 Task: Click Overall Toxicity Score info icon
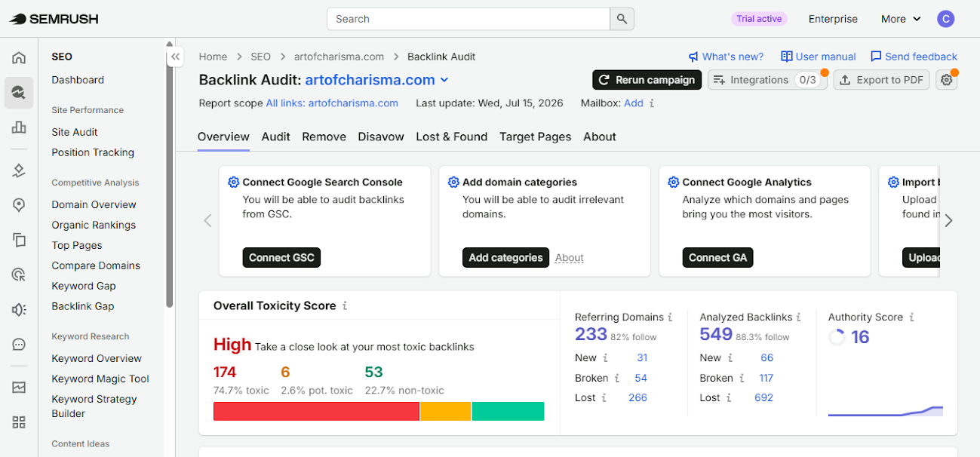tap(345, 306)
